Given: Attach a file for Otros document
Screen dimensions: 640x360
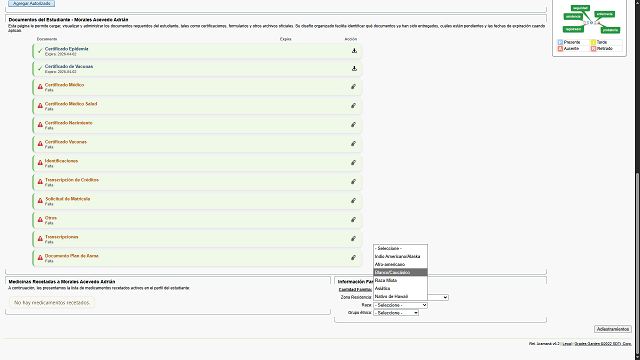Looking at the screenshot, I should pyautogui.click(x=353, y=220).
